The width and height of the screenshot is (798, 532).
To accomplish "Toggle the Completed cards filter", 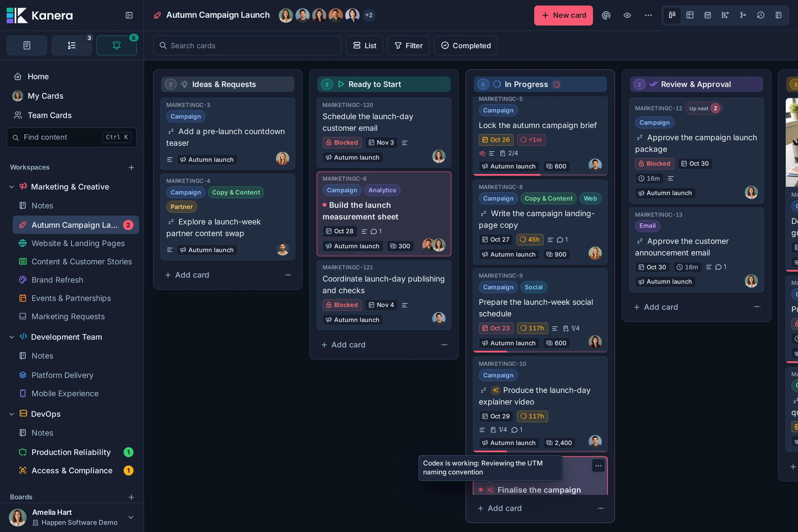I will pyautogui.click(x=465, y=45).
